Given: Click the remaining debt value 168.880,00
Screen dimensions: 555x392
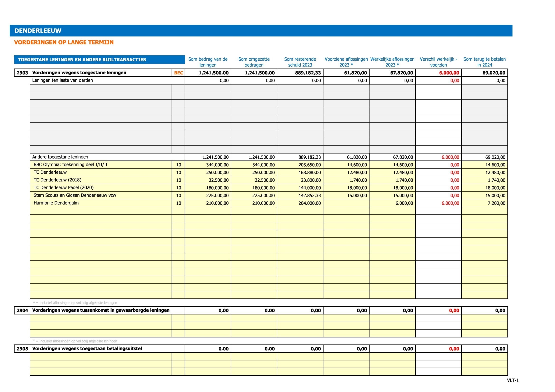Looking at the screenshot, I should tap(309, 173).
